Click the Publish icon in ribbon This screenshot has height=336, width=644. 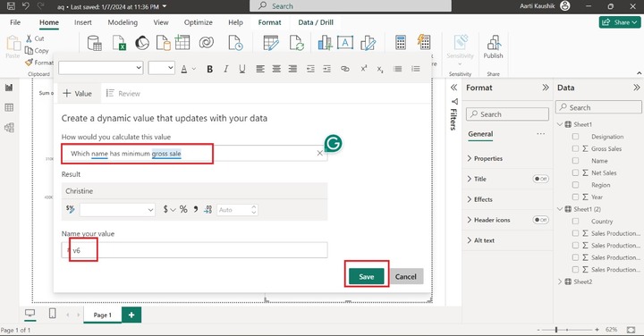(493, 46)
